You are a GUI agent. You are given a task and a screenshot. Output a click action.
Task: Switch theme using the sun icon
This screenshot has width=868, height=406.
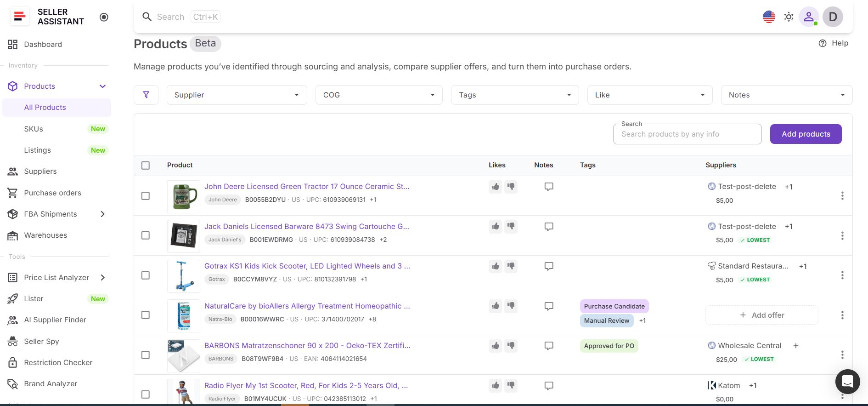[x=789, y=17]
